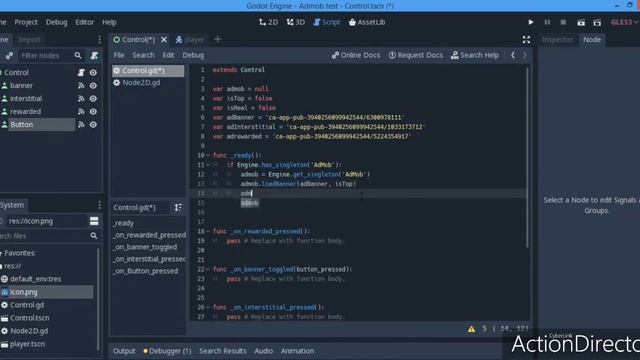Open Search Help

point(475,55)
